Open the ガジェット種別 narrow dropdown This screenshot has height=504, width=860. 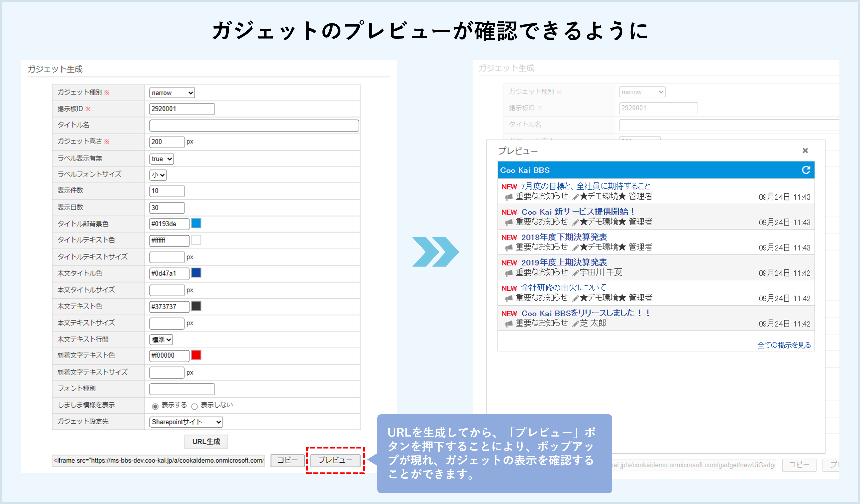click(172, 93)
